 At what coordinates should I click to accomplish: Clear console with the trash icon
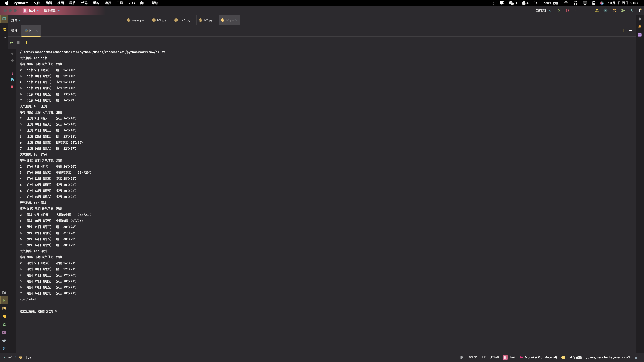click(x=12, y=86)
